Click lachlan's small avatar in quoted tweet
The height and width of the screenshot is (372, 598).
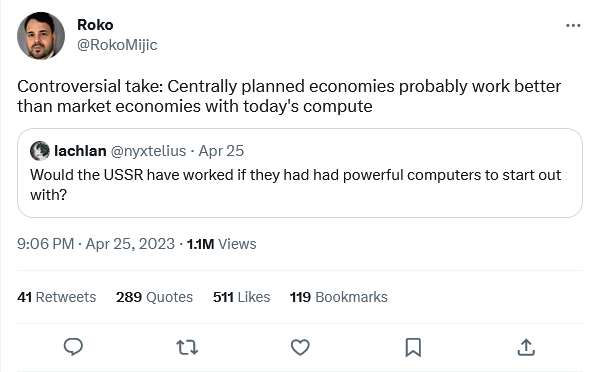[40, 151]
